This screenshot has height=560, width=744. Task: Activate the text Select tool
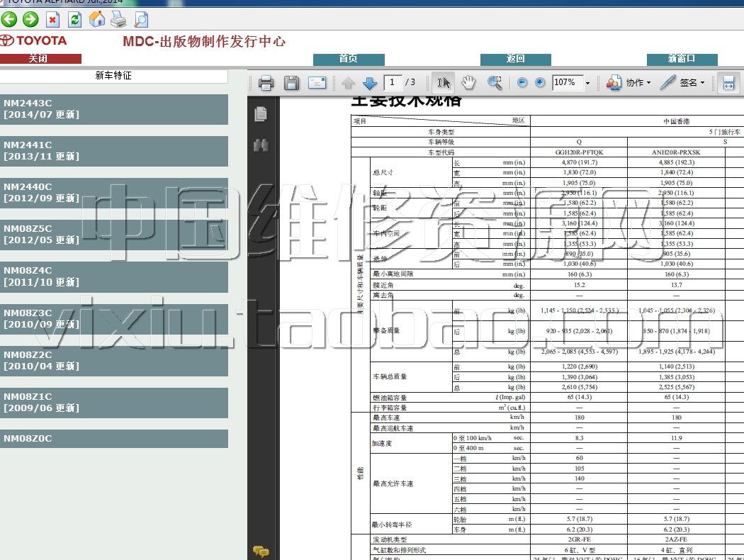pyautogui.click(x=443, y=83)
